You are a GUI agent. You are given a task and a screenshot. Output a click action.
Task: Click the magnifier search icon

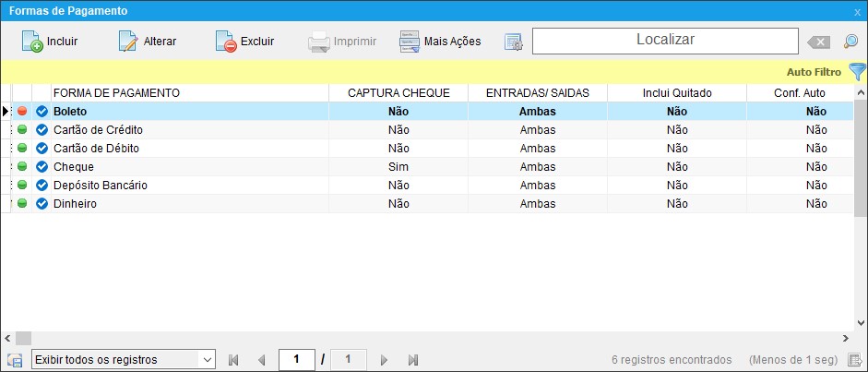click(850, 42)
